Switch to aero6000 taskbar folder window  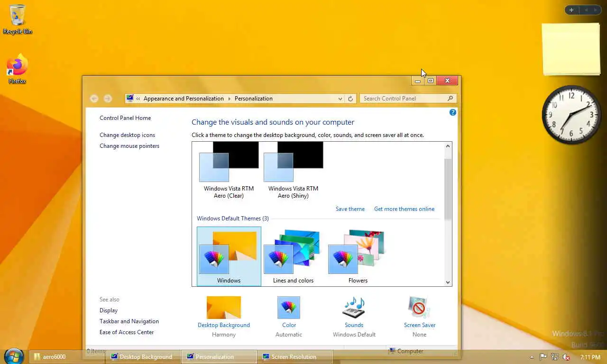[x=67, y=357]
